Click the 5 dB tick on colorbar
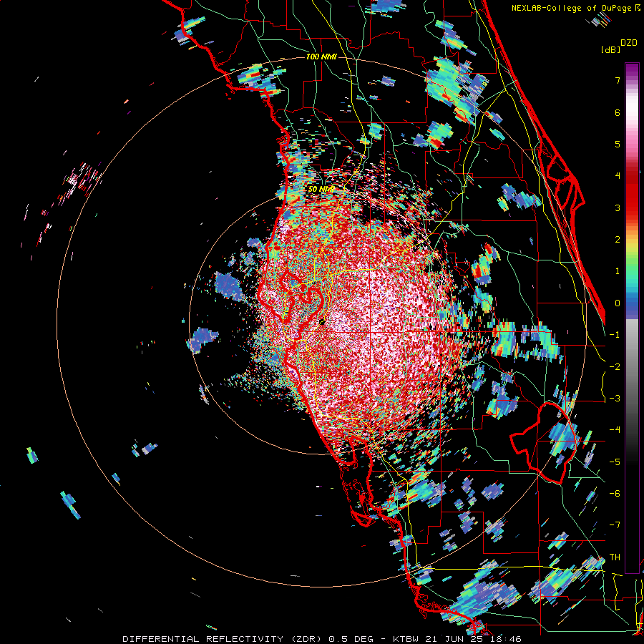The width and height of the screenshot is (644, 644). [x=618, y=144]
